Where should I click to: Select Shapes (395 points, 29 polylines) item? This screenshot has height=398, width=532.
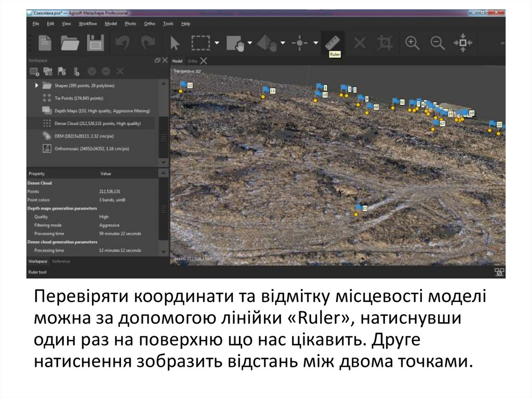(85, 86)
